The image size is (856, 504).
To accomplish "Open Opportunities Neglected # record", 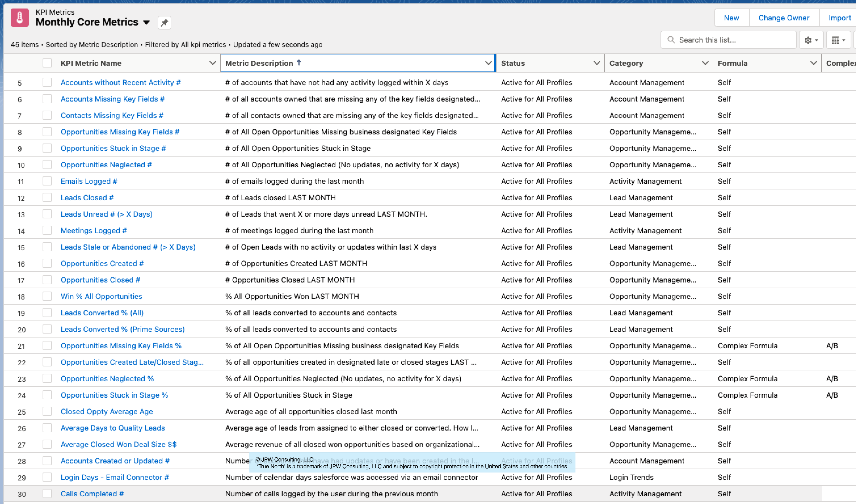I will point(106,165).
